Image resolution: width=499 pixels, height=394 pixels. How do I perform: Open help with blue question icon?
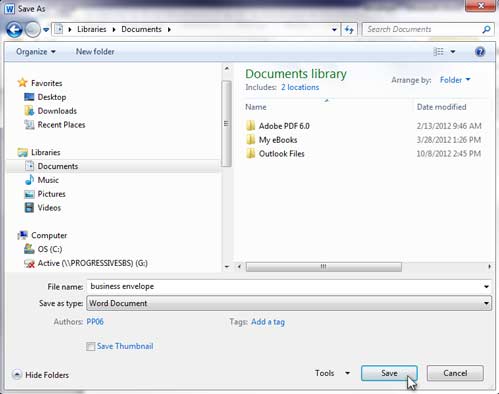pos(480,52)
